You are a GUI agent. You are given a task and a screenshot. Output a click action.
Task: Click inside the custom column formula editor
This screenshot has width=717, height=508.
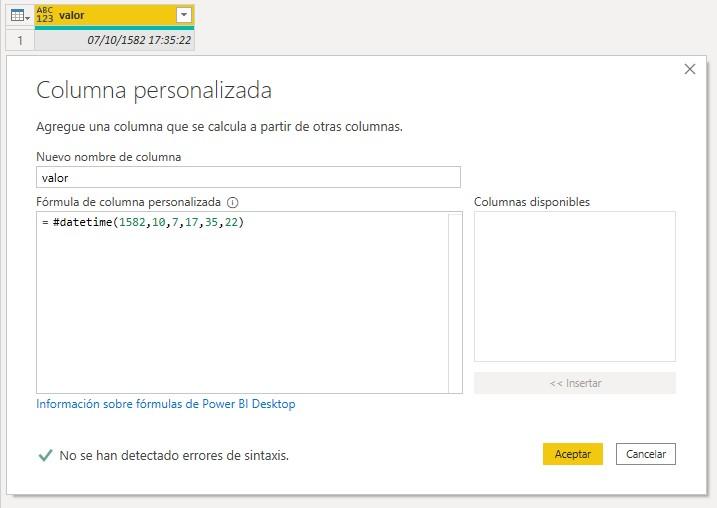pos(240,300)
